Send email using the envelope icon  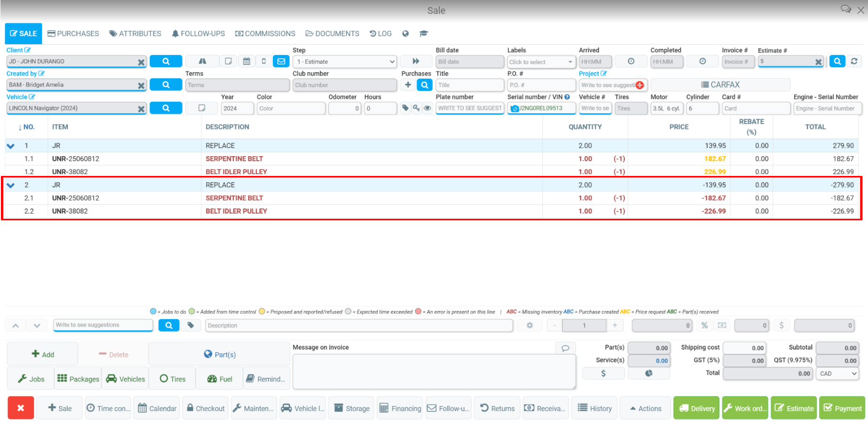coord(281,62)
